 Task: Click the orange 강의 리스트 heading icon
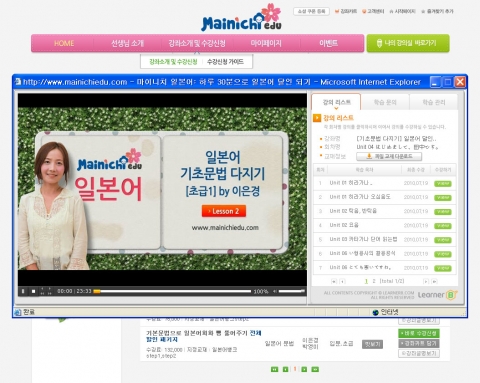click(317, 118)
